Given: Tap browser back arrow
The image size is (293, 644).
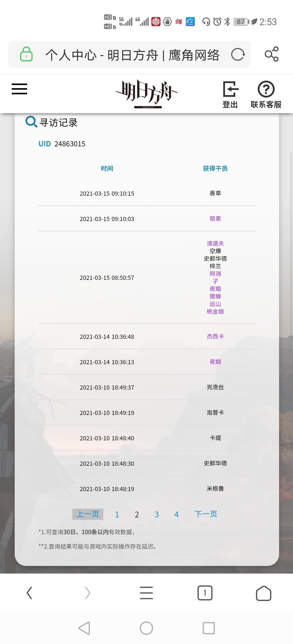Looking at the screenshot, I should pos(29,593).
